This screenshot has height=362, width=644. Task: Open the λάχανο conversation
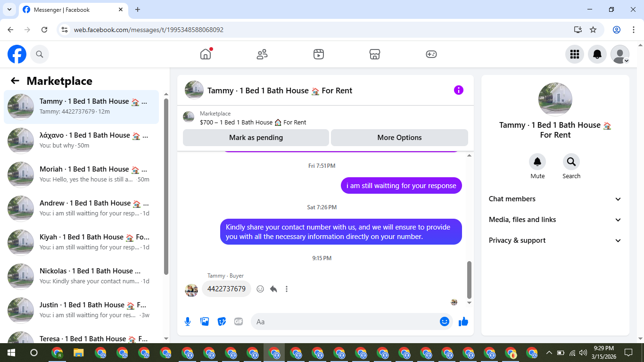pyautogui.click(x=82, y=141)
